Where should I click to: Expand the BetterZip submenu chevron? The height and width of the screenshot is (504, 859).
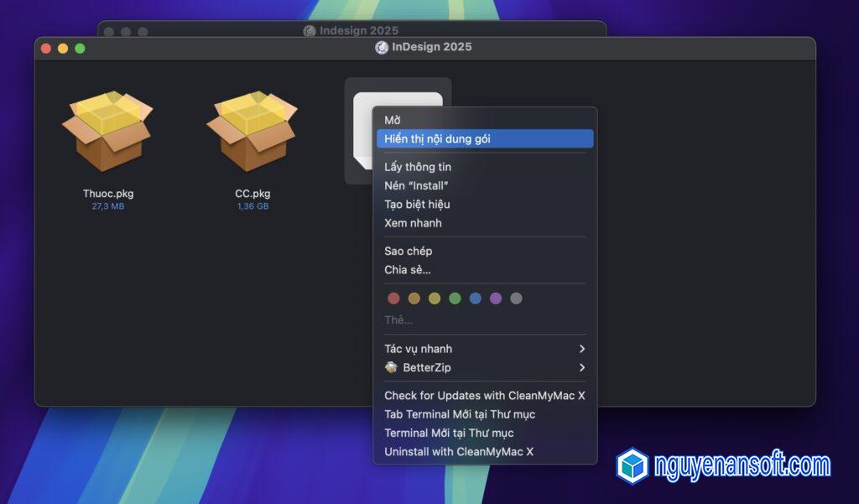pyautogui.click(x=581, y=367)
